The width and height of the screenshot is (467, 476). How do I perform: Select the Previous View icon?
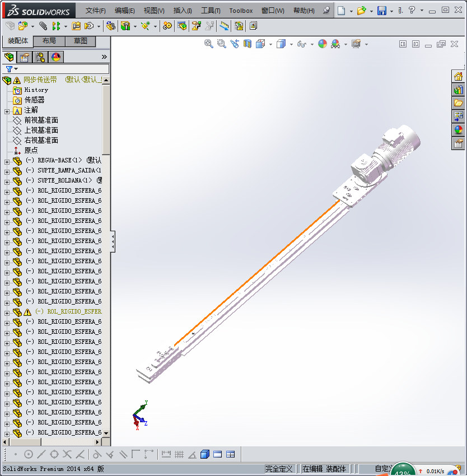(x=235, y=44)
